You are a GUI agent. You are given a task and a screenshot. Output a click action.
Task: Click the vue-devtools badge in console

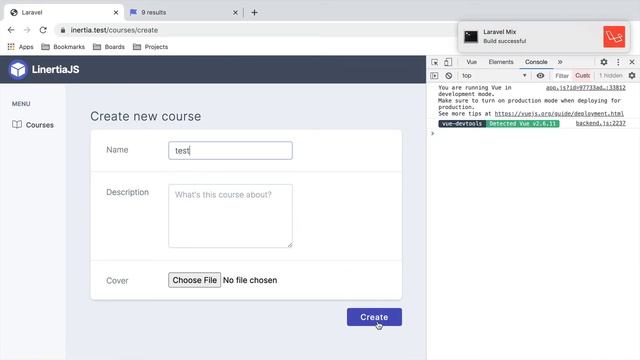click(462, 124)
